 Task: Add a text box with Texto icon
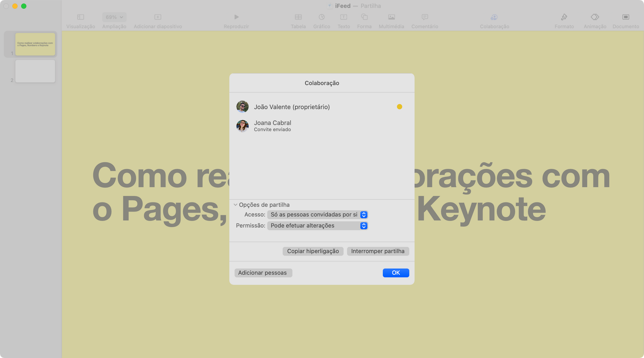click(344, 17)
